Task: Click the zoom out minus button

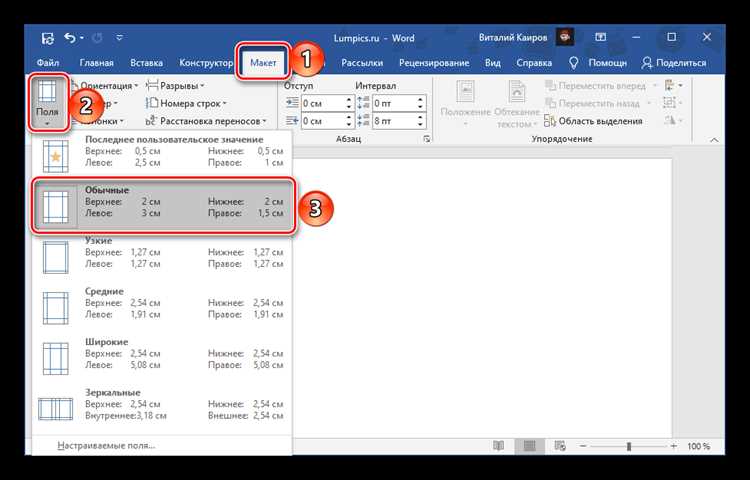Action: click(x=583, y=446)
